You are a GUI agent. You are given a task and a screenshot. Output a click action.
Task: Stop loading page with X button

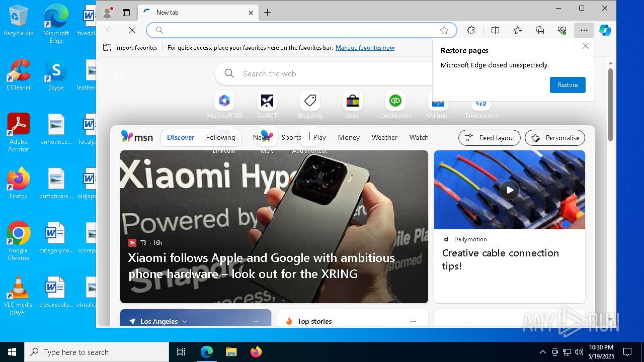[x=132, y=30]
